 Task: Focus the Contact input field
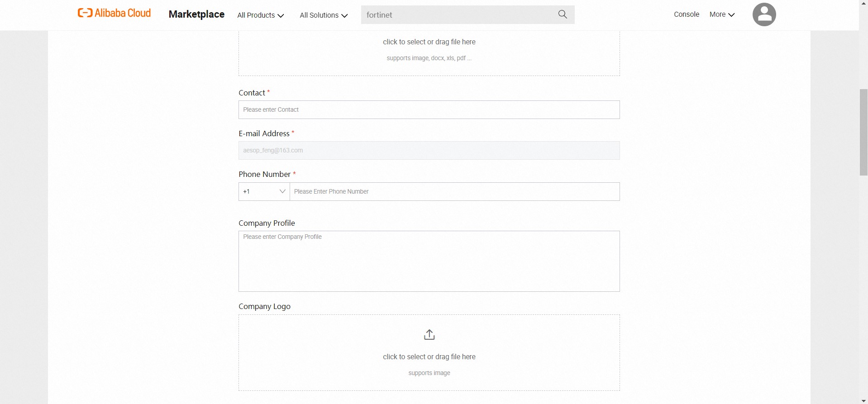[x=429, y=110]
